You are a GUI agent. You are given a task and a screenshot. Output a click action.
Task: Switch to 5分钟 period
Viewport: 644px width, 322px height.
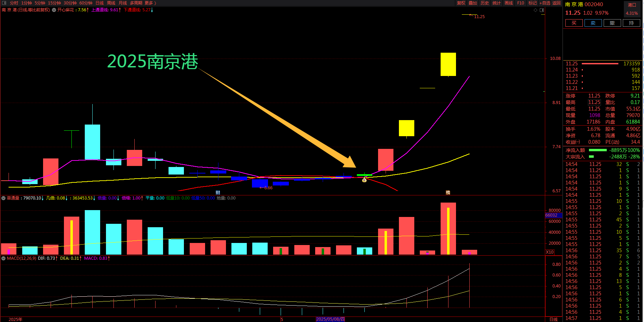pyautogui.click(x=40, y=3)
